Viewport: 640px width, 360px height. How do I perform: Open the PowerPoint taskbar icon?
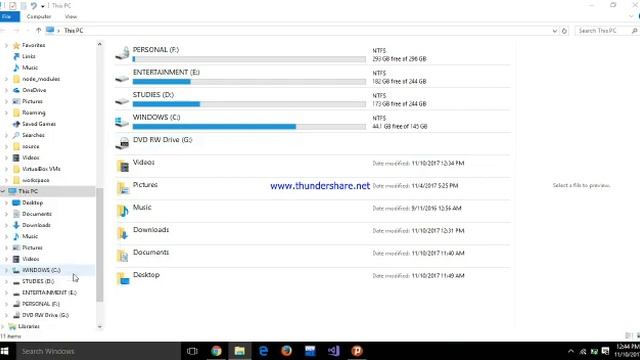[357, 351]
